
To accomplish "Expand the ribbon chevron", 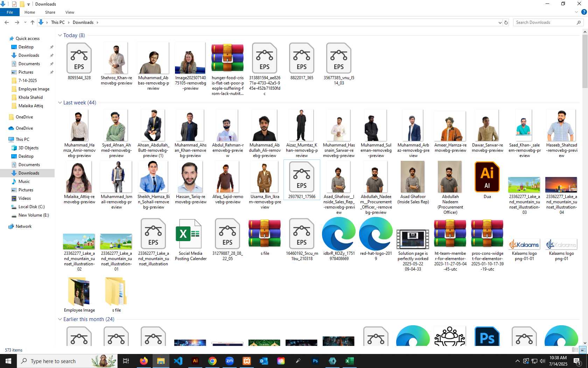I will click(576, 12).
